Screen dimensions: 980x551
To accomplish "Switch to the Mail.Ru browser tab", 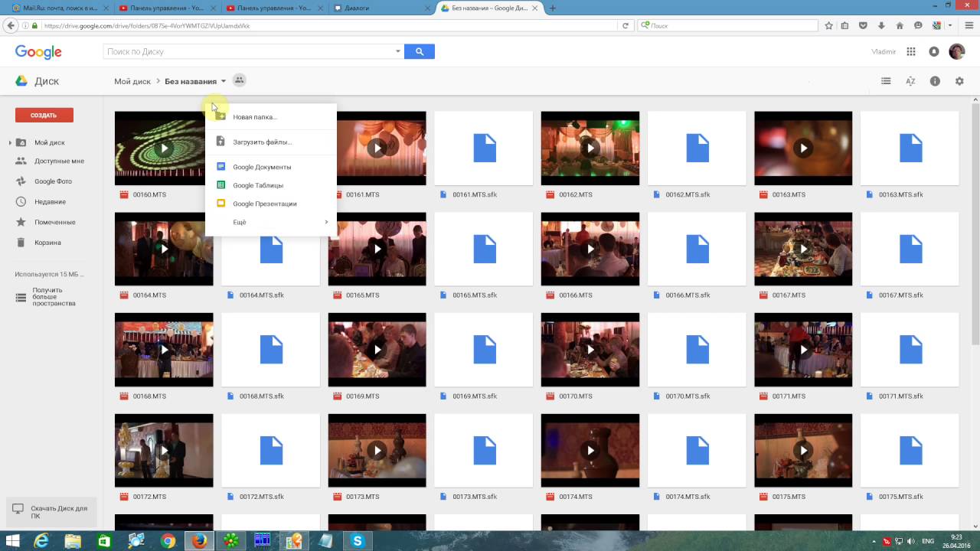I will click(60, 8).
